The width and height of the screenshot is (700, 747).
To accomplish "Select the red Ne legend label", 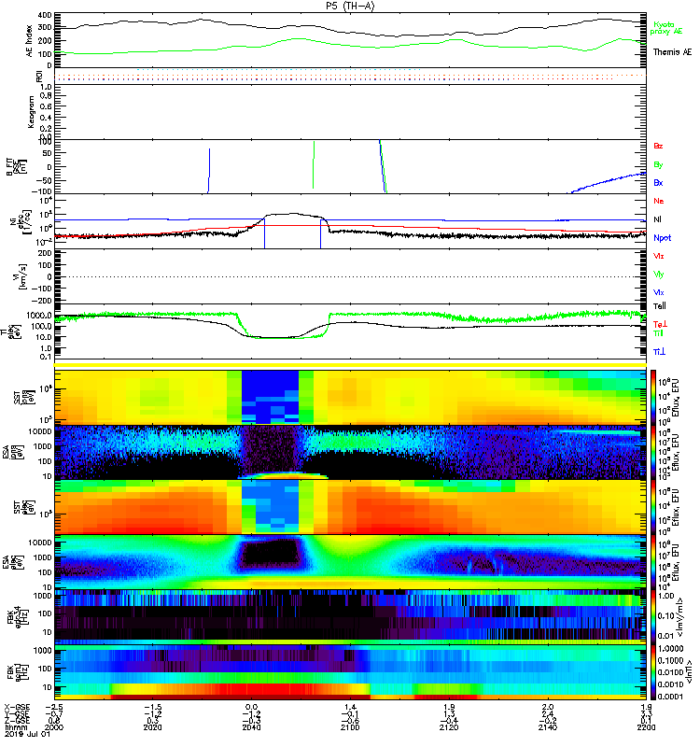I will (659, 201).
